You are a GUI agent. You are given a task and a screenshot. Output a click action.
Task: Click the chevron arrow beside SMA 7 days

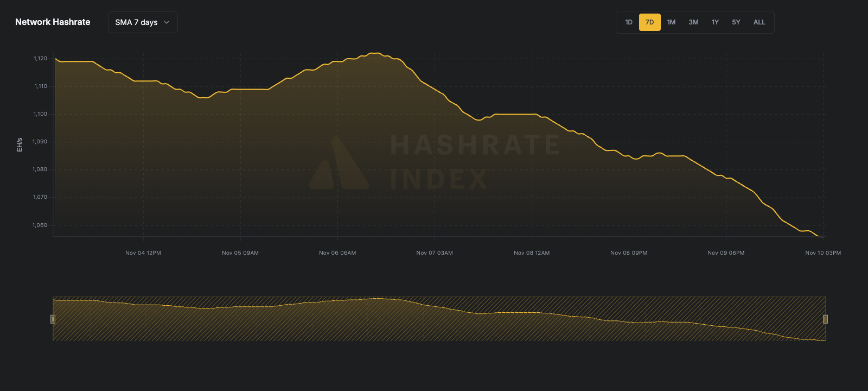(x=167, y=22)
